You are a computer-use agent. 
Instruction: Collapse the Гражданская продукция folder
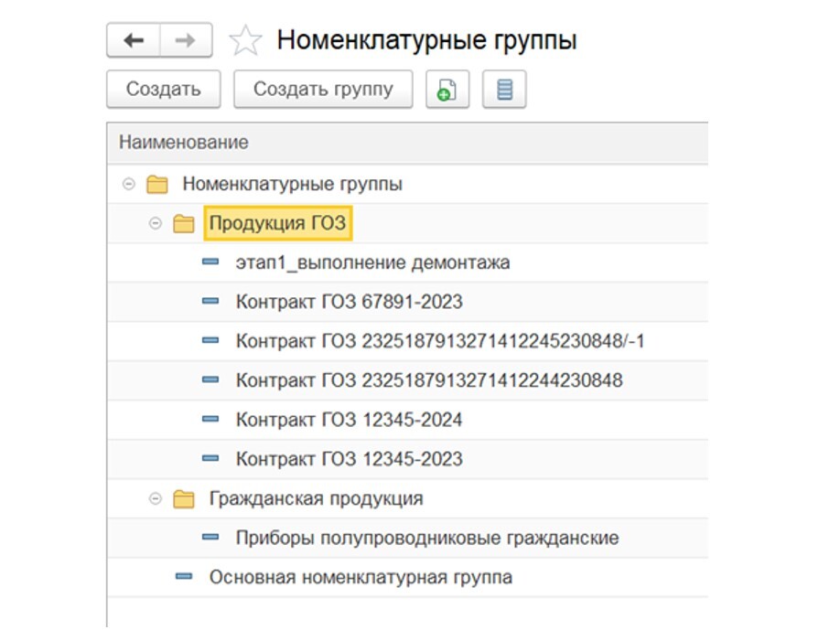pyautogui.click(x=155, y=499)
